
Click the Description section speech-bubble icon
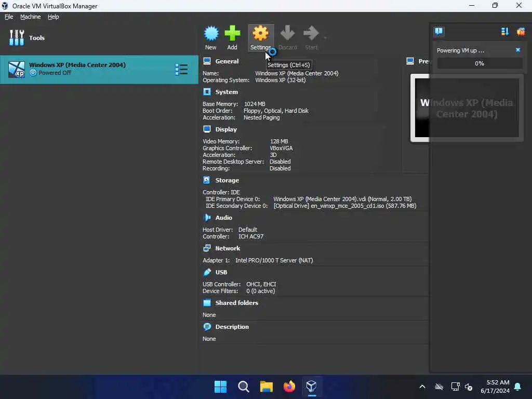pyautogui.click(x=207, y=327)
